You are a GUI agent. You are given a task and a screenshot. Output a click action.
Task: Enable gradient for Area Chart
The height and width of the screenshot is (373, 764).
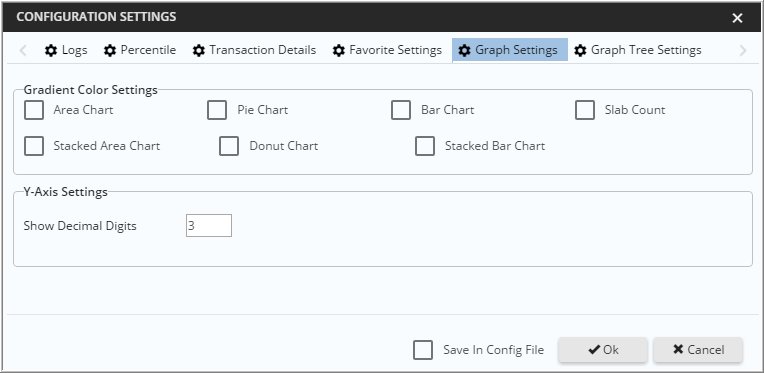[x=34, y=110]
